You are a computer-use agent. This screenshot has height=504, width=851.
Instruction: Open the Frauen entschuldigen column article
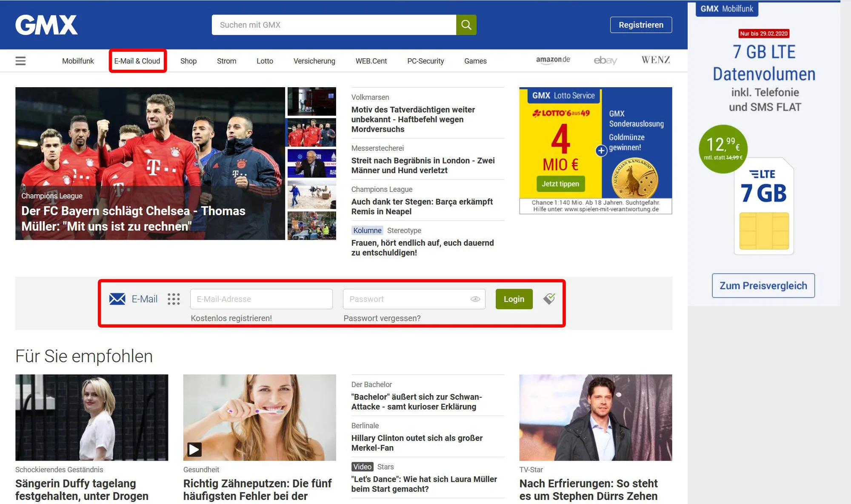[423, 248]
